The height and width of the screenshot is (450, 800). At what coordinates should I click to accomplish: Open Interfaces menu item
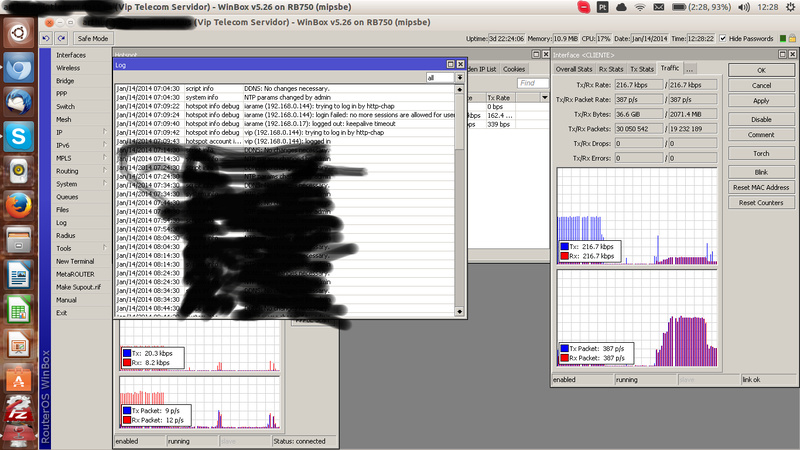pyautogui.click(x=71, y=55)
